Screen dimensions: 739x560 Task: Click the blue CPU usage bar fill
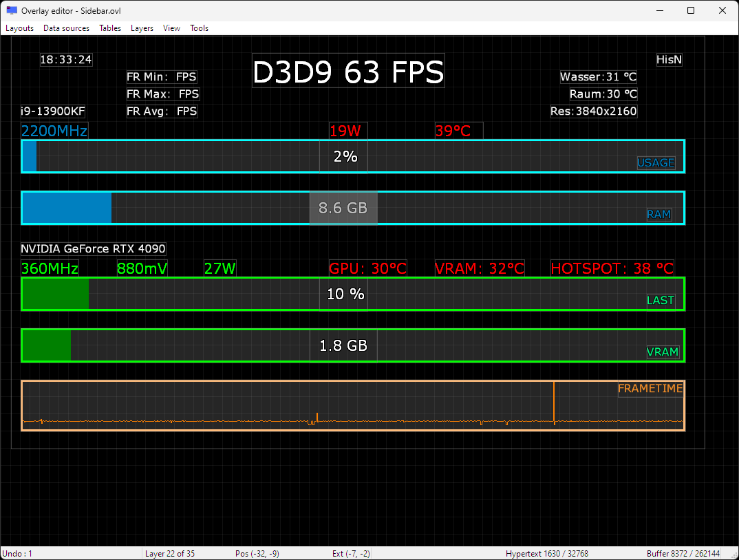click(x=30, y=156)
